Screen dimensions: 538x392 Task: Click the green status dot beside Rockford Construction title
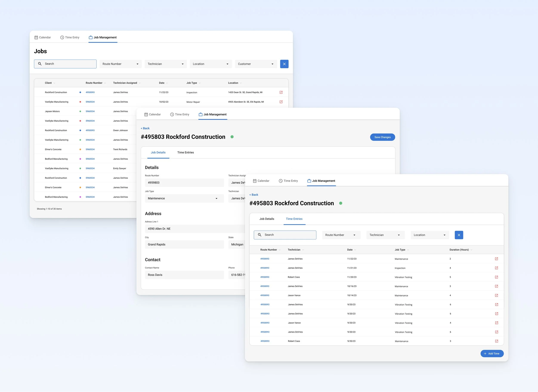tap(232, 137)
